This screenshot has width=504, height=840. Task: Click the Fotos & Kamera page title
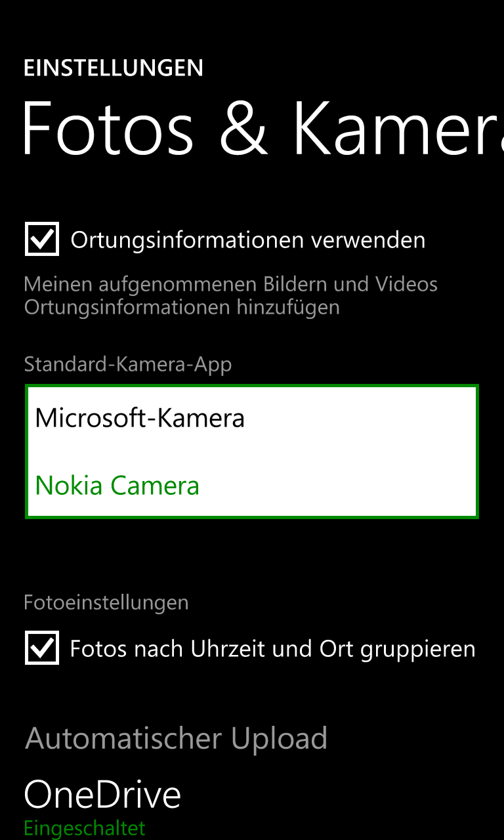pos(262,129)
